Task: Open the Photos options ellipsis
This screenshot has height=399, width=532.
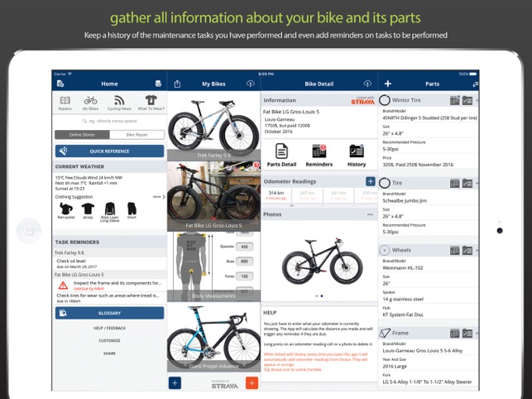Action: pyautogui.click(x=370, y=214)
